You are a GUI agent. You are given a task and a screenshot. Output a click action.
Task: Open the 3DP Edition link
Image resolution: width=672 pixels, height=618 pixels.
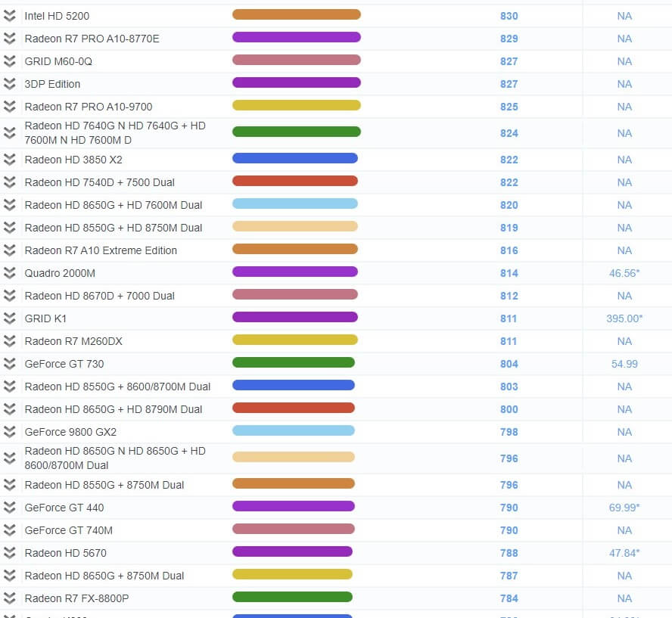[52, 84]
